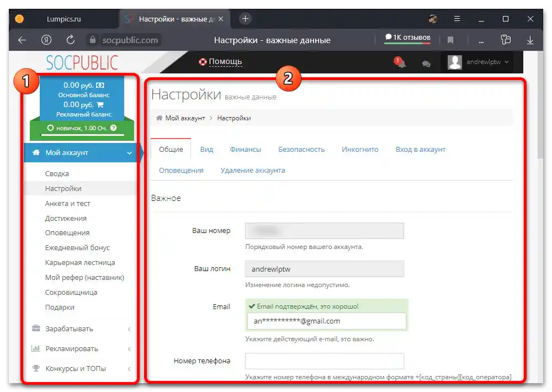Switch to the Удаление аккаунта tab
Viewport: 552px width, 392px height.
(253, 171)
